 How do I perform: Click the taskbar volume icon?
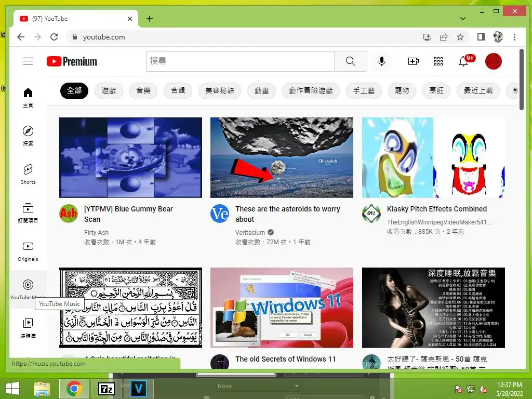[x=483, y=389]
